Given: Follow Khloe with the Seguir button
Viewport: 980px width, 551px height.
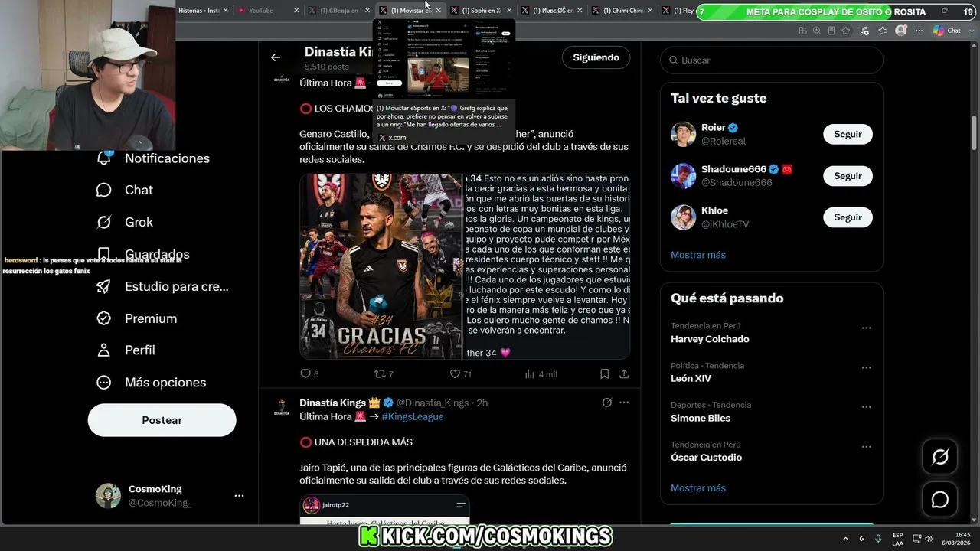Looking at the screenshot, I should pos(848,217).
